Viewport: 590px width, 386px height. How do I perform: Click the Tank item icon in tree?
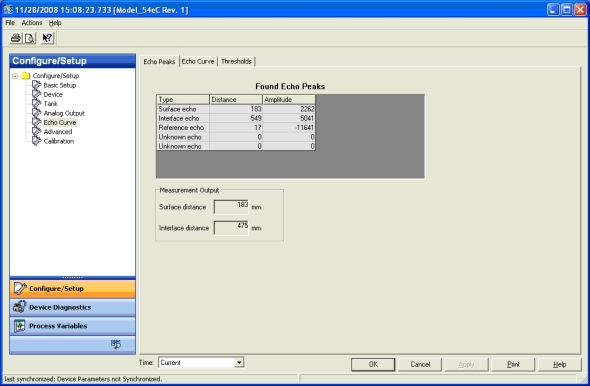pyautogui.click(x=36, y=103)
